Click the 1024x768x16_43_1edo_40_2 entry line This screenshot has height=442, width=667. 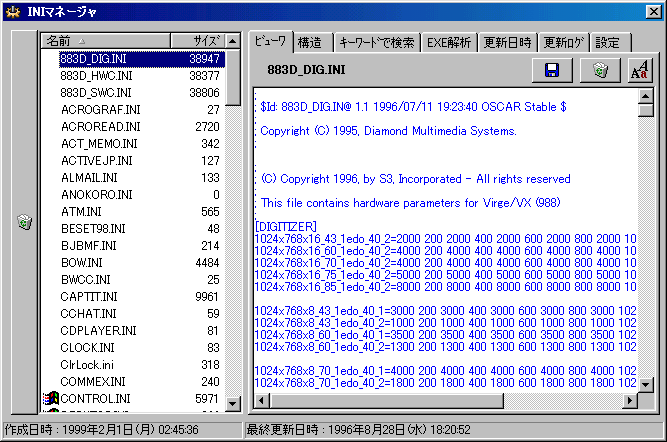[445, 239]
